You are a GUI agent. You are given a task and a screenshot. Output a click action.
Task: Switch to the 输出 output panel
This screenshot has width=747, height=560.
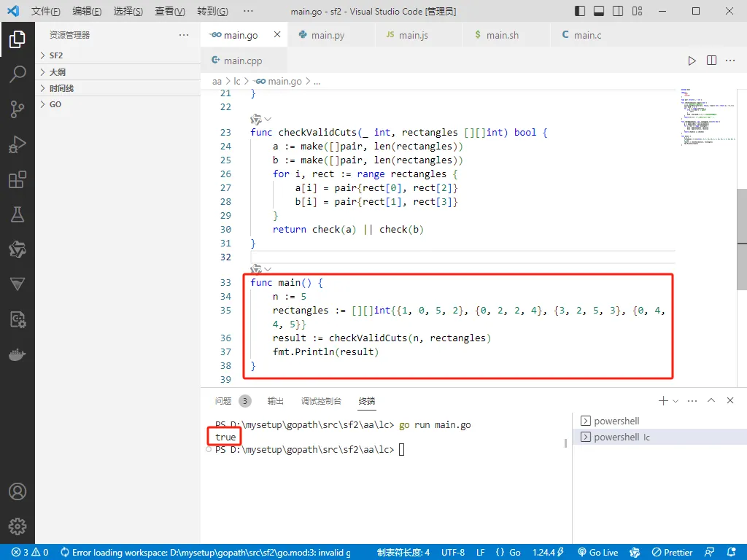point(275,401)
